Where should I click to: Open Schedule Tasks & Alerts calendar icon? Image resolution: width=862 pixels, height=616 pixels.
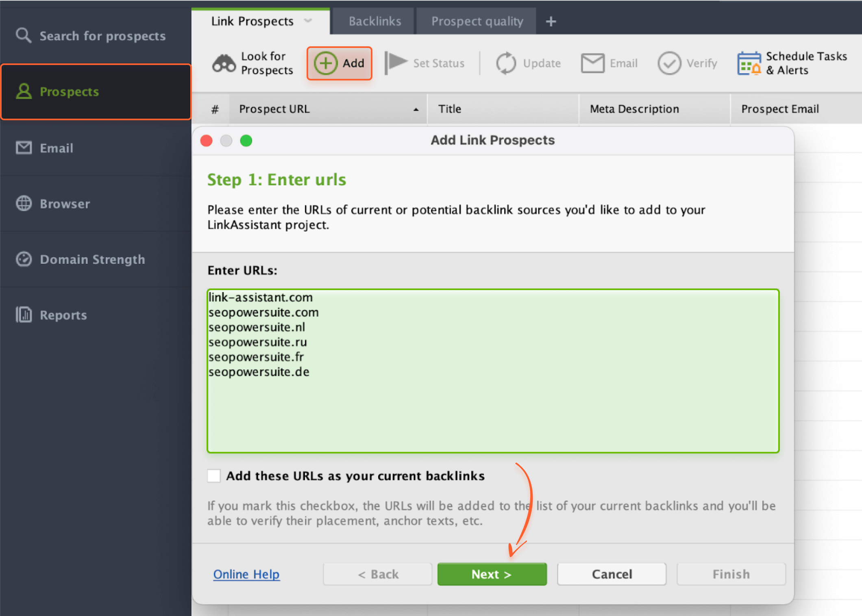(749, 63)
